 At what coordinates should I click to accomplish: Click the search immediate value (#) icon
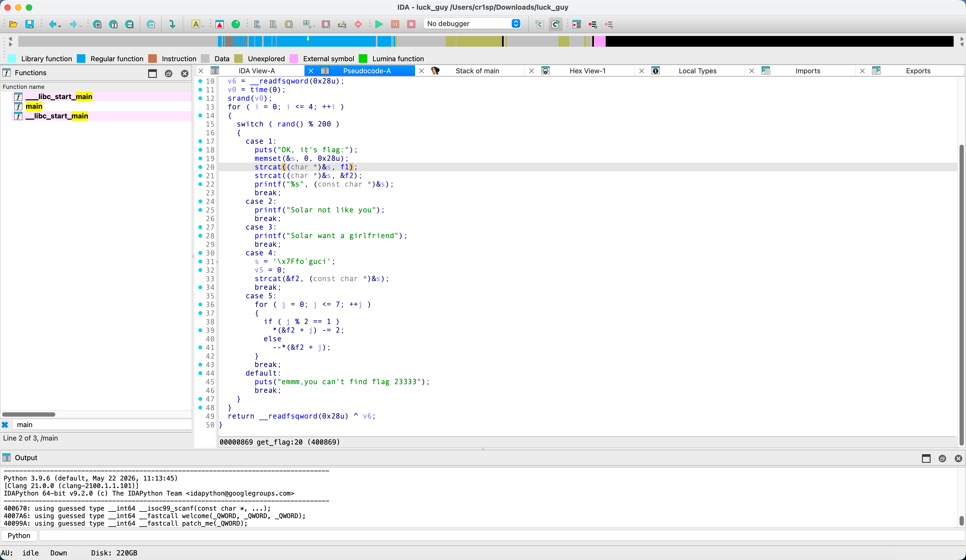[97, 24]
